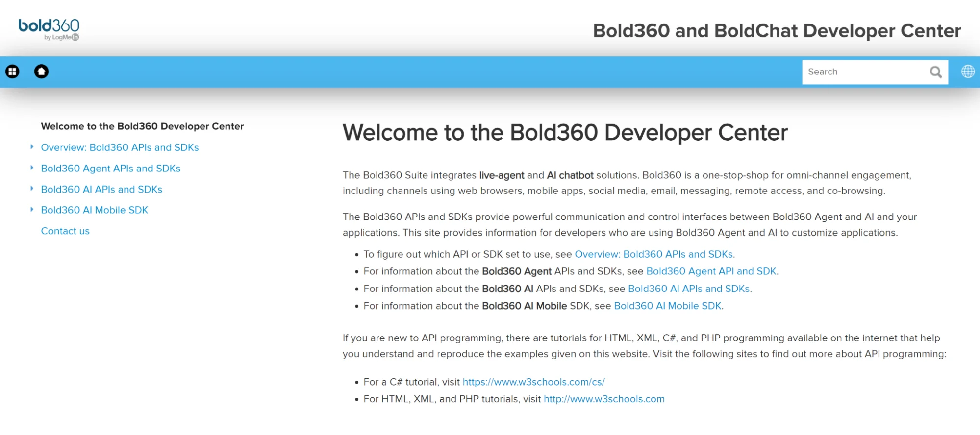Select sidebar heading Welcome to the Bold360 Developer Center
This screenshot has height=435, width=980.
pyautogui.click(x=142, y=126)
